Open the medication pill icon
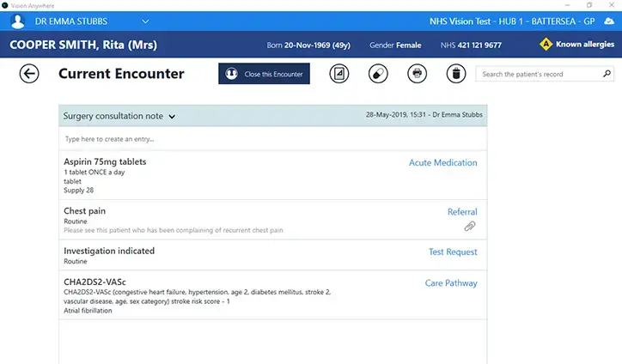The height and width of the screenshot is (364, 622). 378,74
